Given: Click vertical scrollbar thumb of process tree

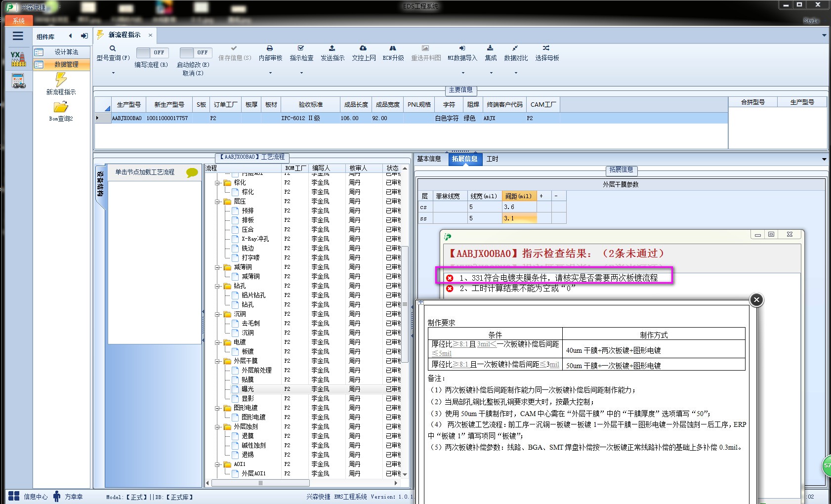Looking at the screenshot, I should [405, 304].
